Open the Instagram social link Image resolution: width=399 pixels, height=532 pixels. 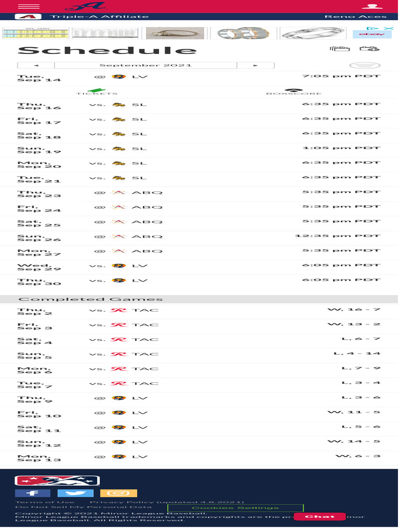point(118,493)
